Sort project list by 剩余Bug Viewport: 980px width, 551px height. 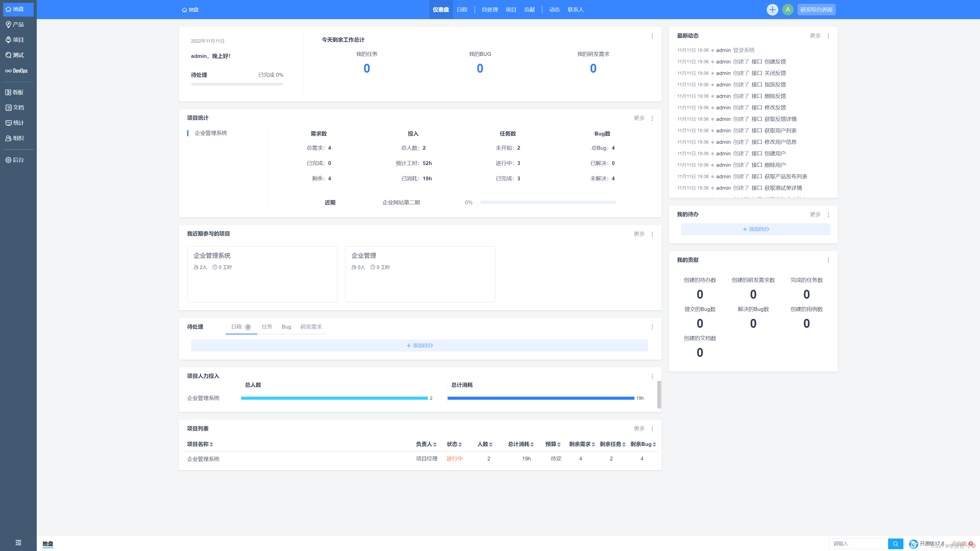[643, 444]
